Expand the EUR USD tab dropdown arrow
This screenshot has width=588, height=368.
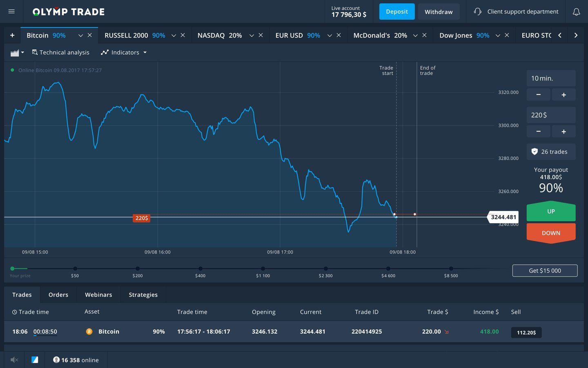[x=330, y=36]
